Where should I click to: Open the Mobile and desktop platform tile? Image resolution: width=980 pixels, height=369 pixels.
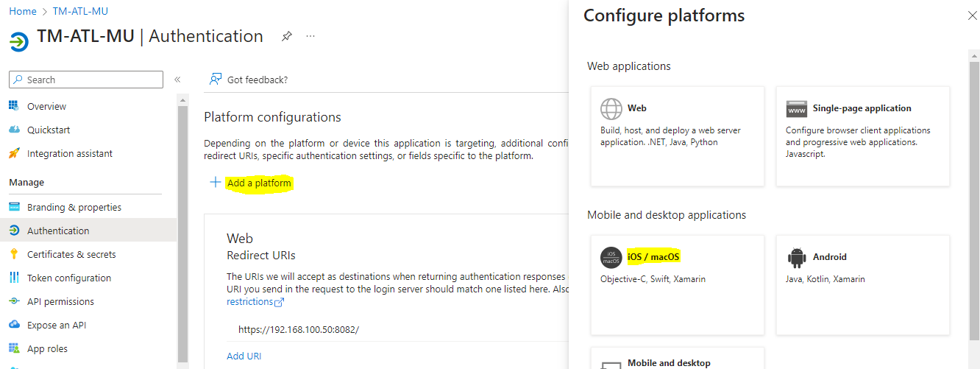(677, 359)
